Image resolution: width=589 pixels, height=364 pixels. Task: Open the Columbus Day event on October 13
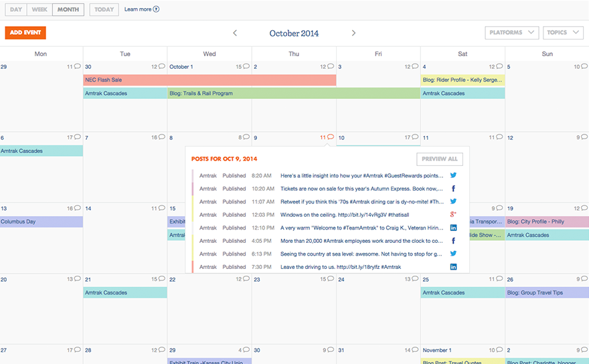tap(41, 221)
